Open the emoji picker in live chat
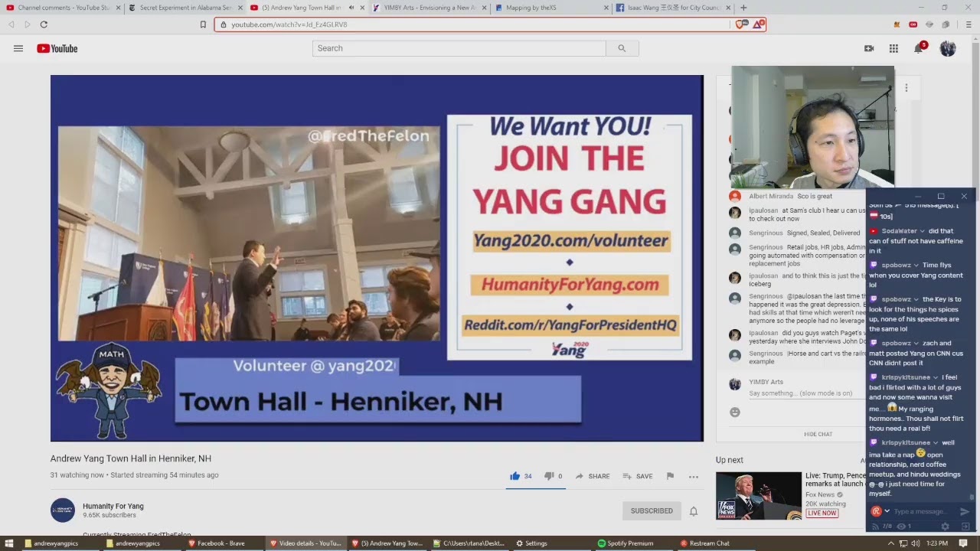980x551 pixels. (x=735, y=412)
